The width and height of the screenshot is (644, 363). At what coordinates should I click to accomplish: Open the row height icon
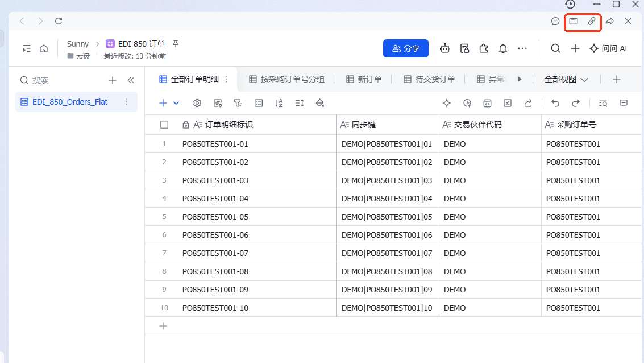(300, 103)
